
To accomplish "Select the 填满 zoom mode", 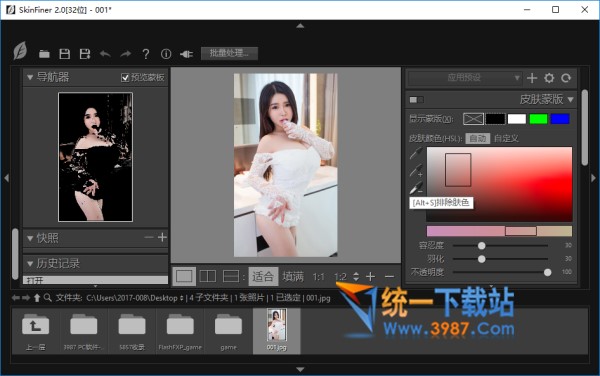I will (293, 276).
